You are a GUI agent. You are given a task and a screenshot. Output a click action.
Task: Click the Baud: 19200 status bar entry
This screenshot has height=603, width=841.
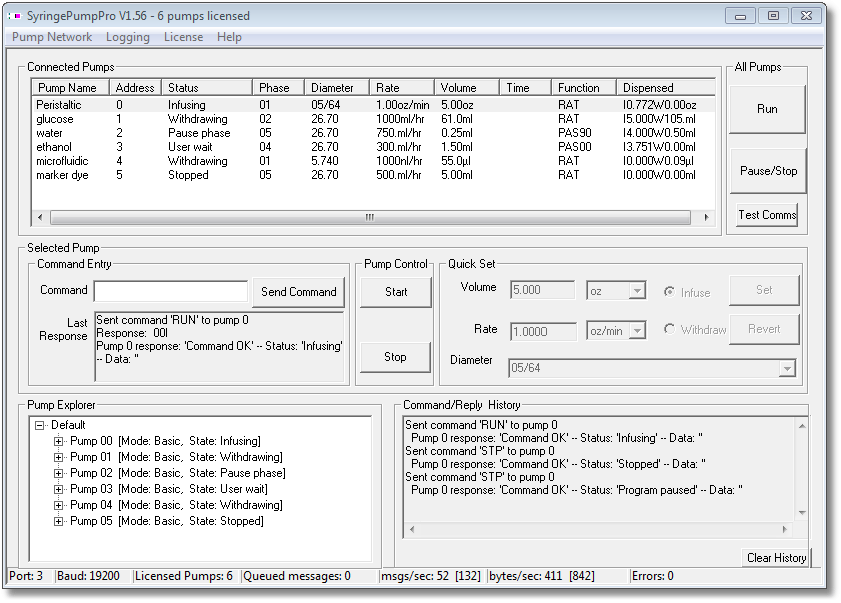(88, 576)
